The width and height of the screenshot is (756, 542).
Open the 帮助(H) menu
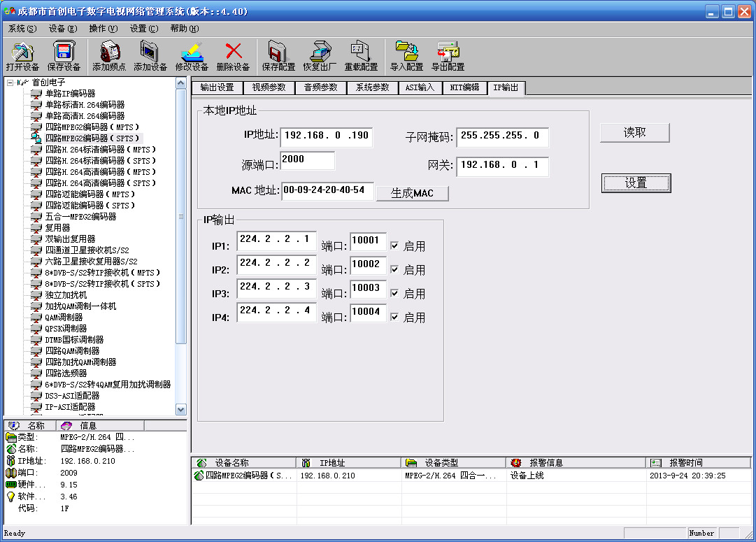[184, 29]
